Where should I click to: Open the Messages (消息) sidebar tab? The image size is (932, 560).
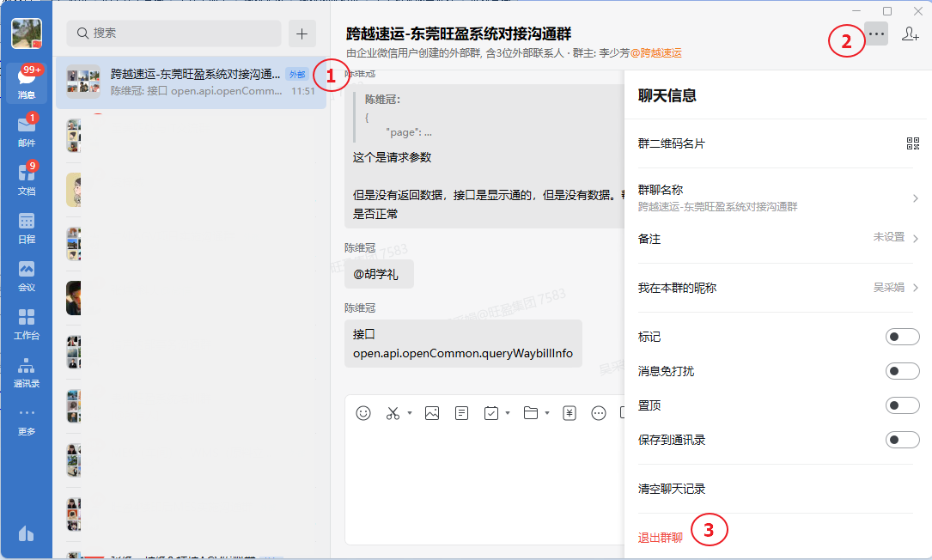[26, 82]
